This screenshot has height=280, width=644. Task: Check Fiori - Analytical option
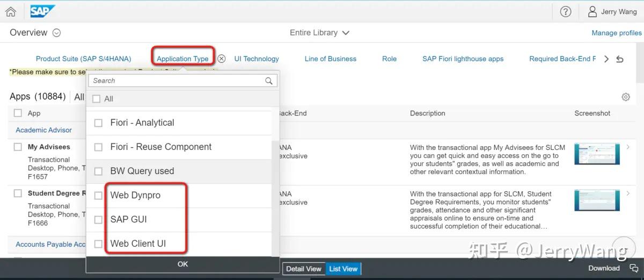click(x=98, y=123)
